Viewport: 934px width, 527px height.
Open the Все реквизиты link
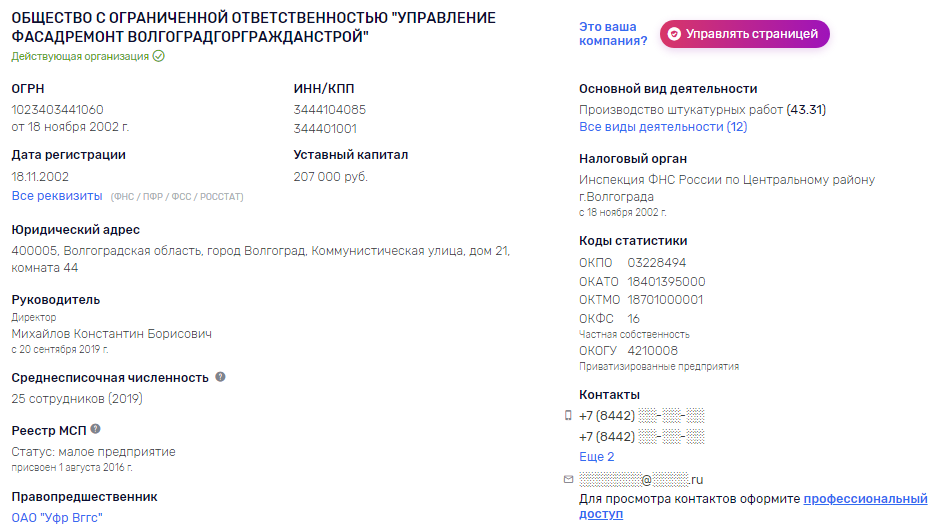point(57,196)
